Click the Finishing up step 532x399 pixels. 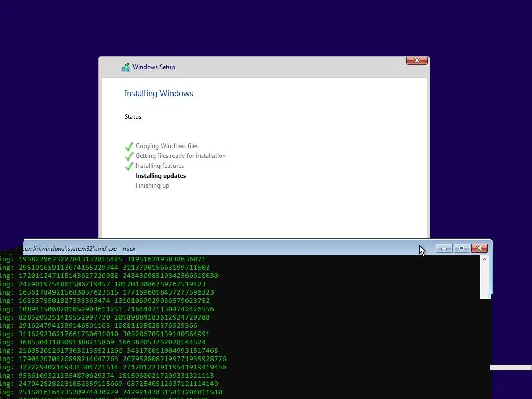coord(152,185)
